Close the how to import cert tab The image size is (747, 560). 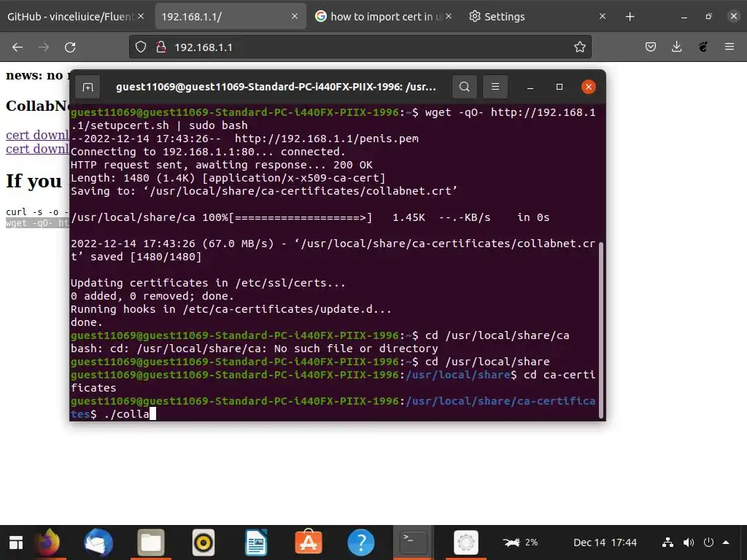449,16
